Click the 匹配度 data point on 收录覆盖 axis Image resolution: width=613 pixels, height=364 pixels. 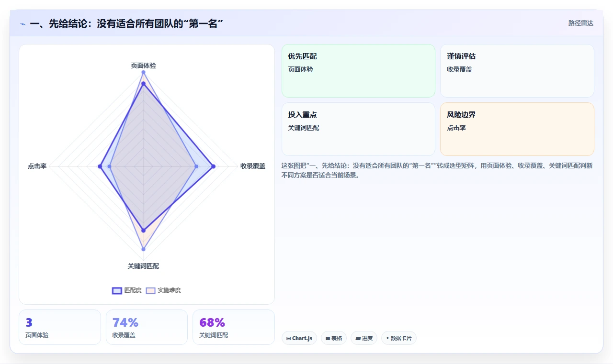pos(213,166)
